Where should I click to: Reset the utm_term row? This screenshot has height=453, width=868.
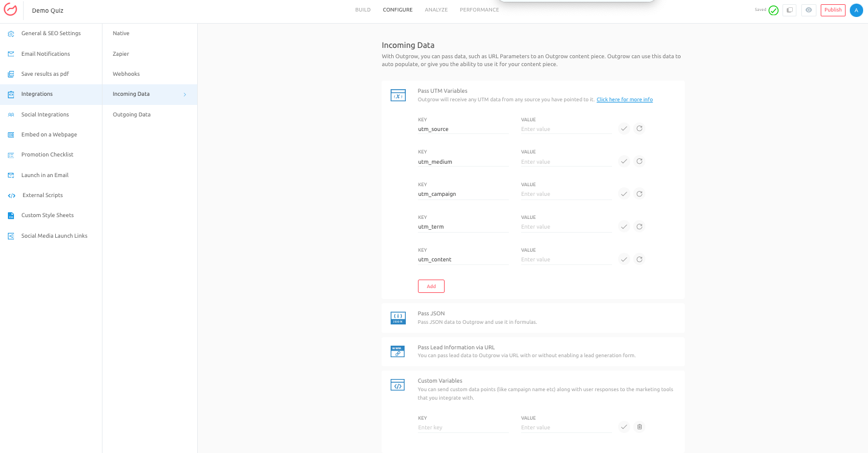(x=639, y=227)
